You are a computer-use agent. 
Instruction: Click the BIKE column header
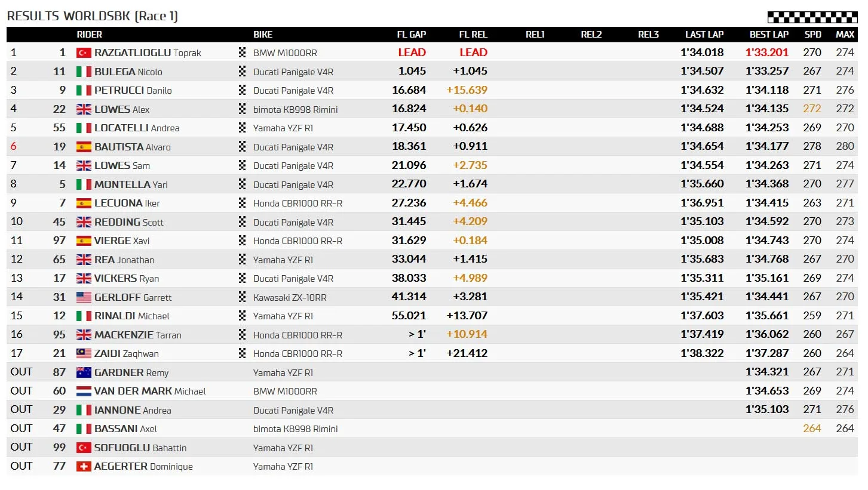(x=263, y=35)
